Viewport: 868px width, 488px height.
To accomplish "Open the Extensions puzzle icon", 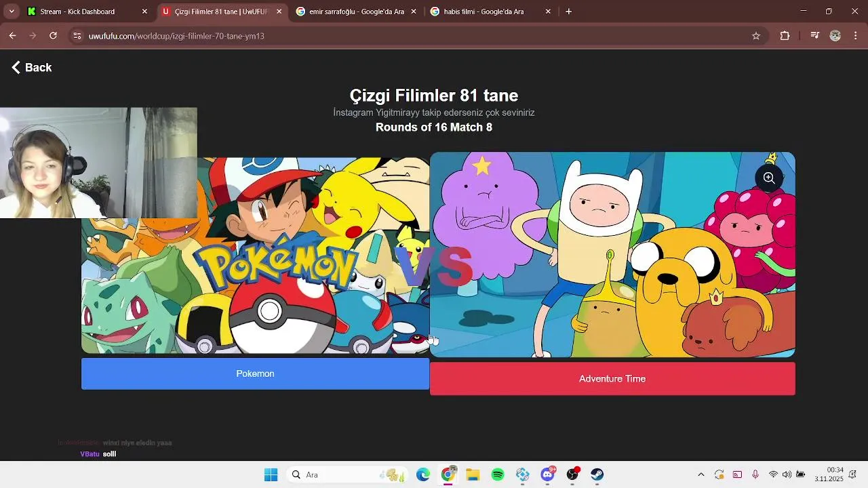I will tap(785, 36).
